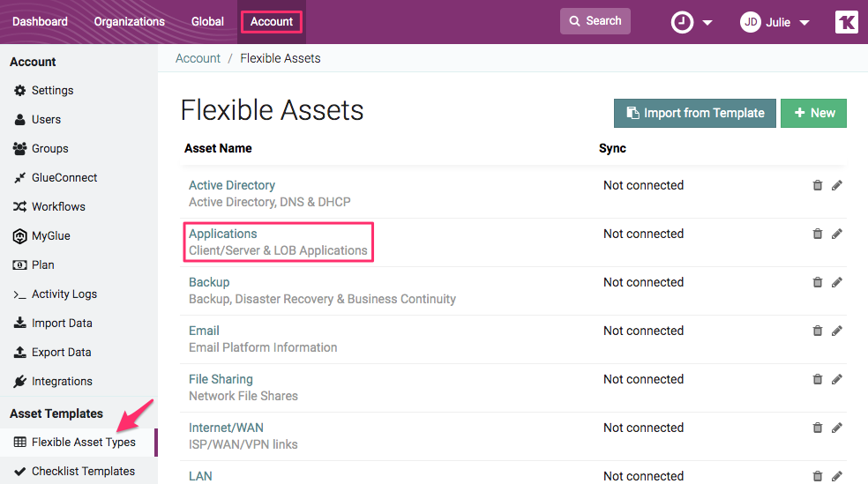Click the GlueConnect plug icon

tap(20, 177)
